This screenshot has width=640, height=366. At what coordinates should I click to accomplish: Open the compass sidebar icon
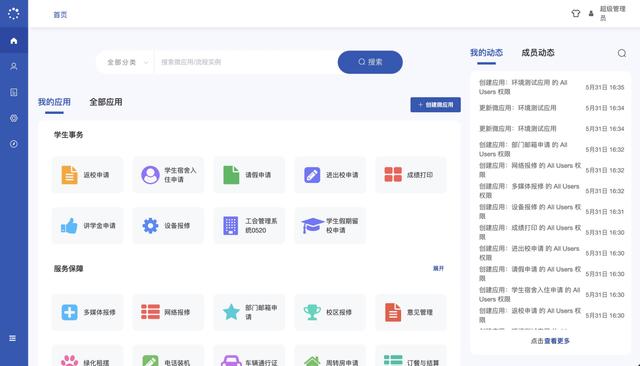click(14, 144)
